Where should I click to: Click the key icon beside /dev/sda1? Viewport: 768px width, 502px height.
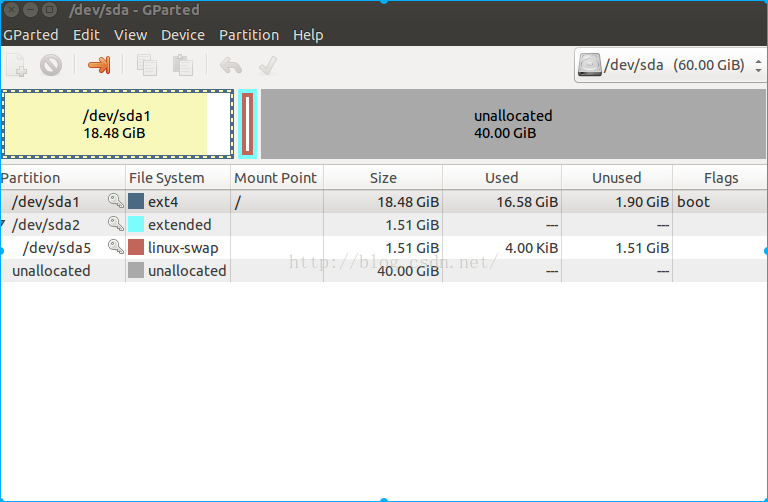[x=116, y=200]
